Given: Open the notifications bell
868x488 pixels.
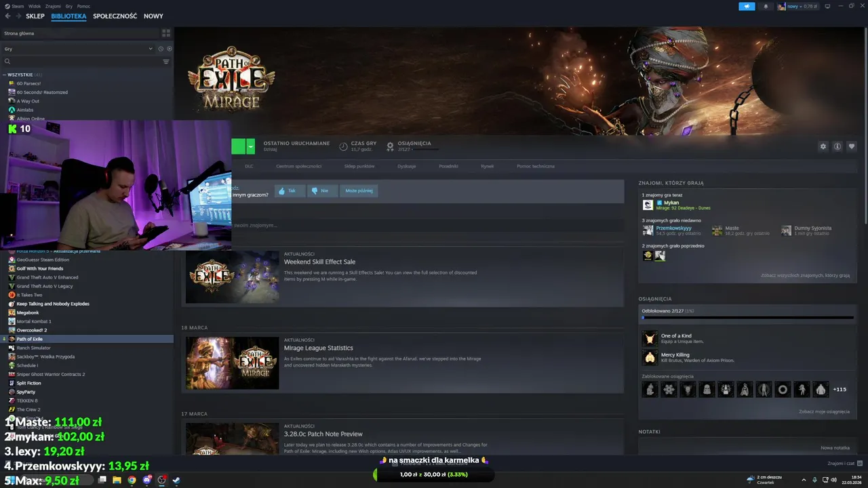Looking at the screenshot, I should [x=766, y=6].
